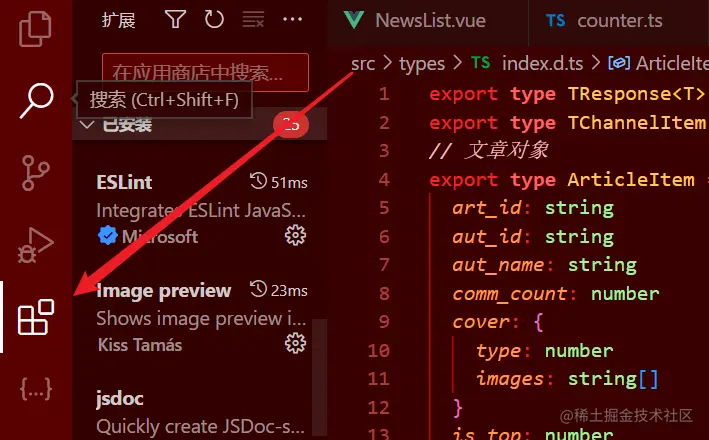Screen dimensions: 709x440
Task: Open Run and Debug bug icon
Action: 35,245
